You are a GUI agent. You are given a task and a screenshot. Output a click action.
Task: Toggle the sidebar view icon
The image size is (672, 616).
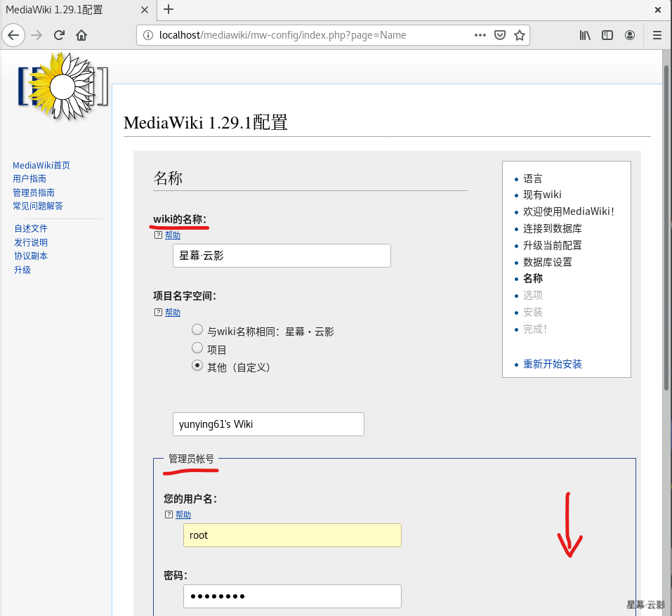coord(607,35)
